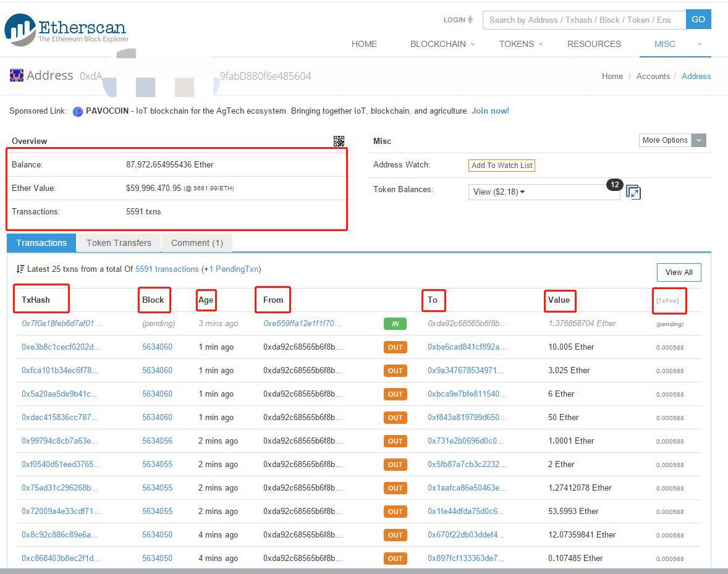Viewport: 728px width, 574px height.
Task: Click the Add To Watch List button
Action: [502, 166]
